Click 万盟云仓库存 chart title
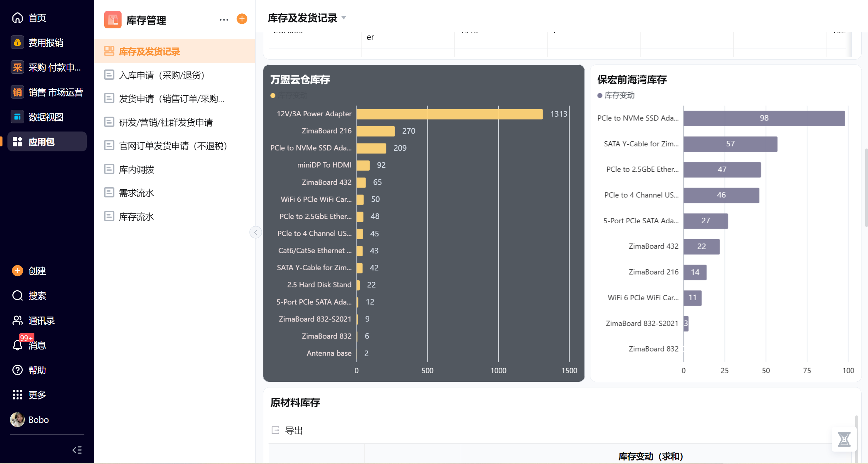 [300, 79]
